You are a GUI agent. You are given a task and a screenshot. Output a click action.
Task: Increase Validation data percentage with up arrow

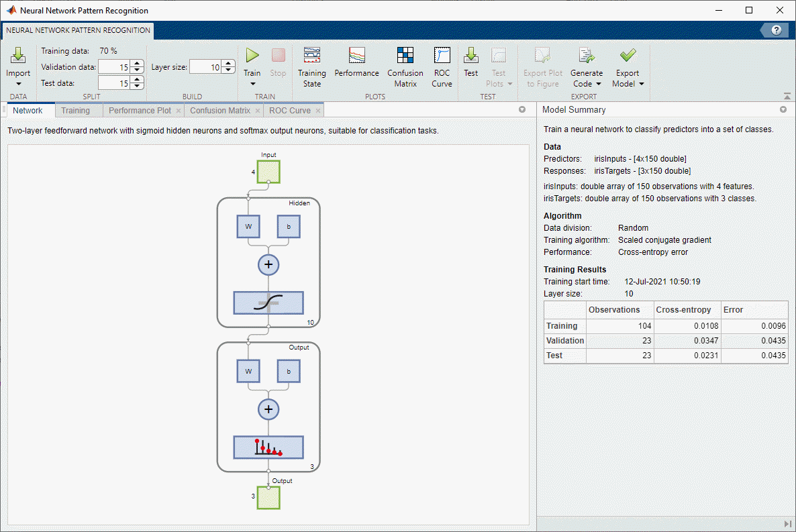[x=137, y=64]
